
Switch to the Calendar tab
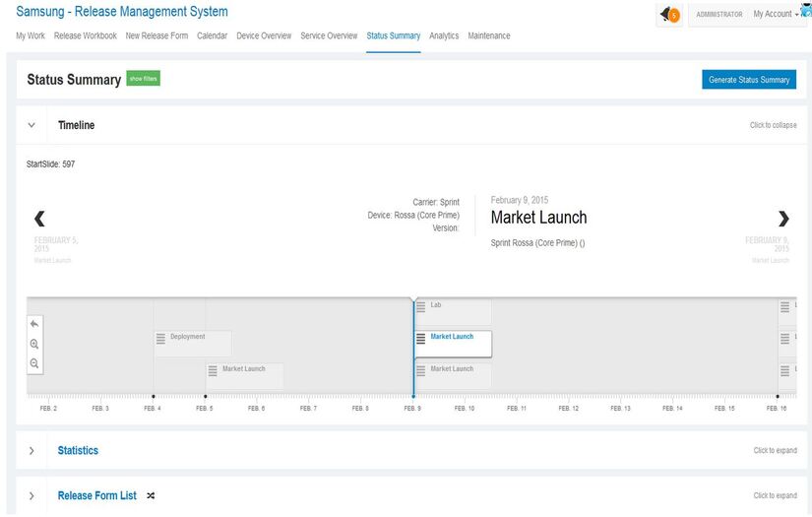pos(212,35)
